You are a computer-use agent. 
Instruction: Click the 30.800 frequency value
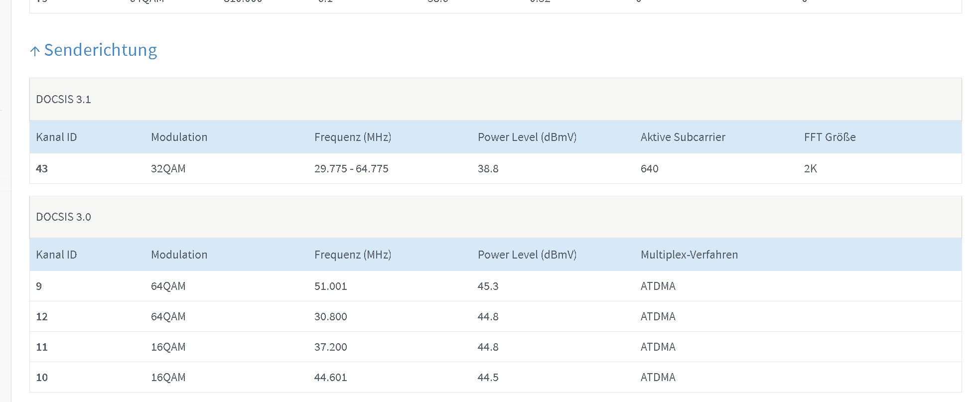(x=330, y=316)
